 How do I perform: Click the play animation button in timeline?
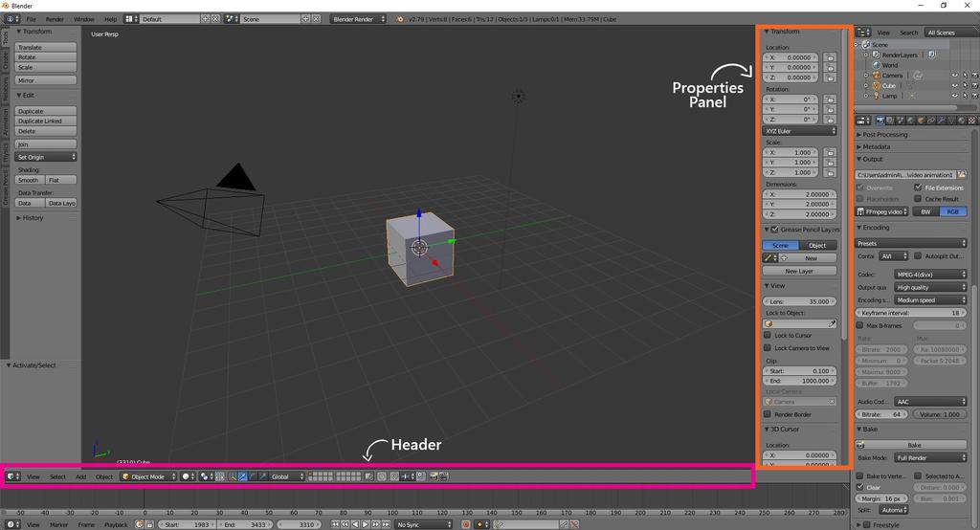click(x=366, y=524)
